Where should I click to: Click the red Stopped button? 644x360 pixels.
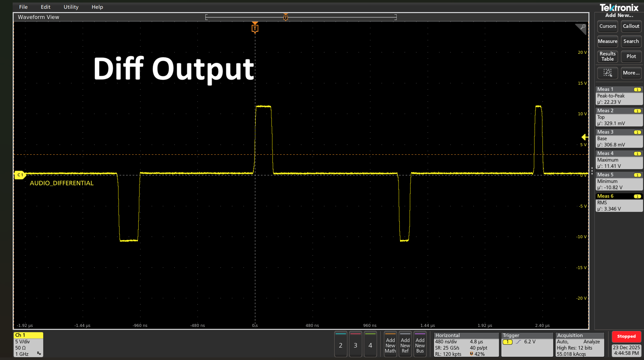(626, 337)
